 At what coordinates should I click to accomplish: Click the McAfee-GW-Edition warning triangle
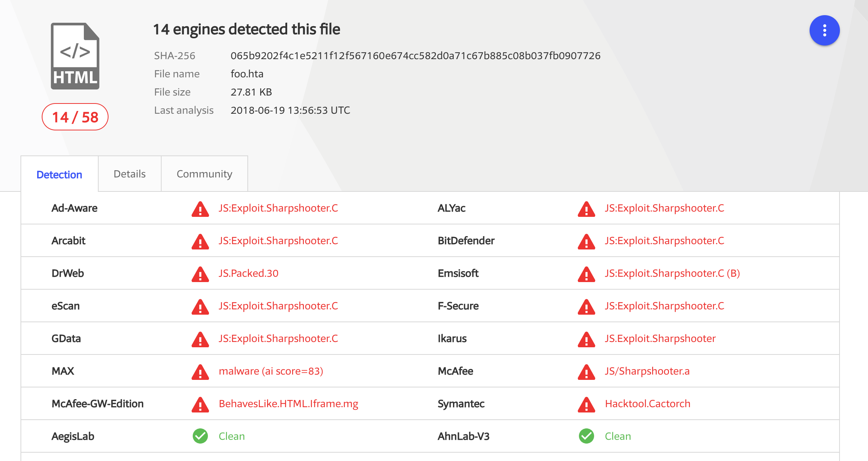click(x=200, y=405)
